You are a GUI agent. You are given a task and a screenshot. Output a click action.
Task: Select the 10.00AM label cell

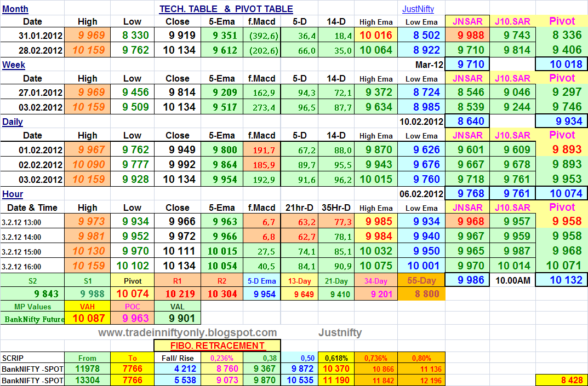[x=512, y=280]
